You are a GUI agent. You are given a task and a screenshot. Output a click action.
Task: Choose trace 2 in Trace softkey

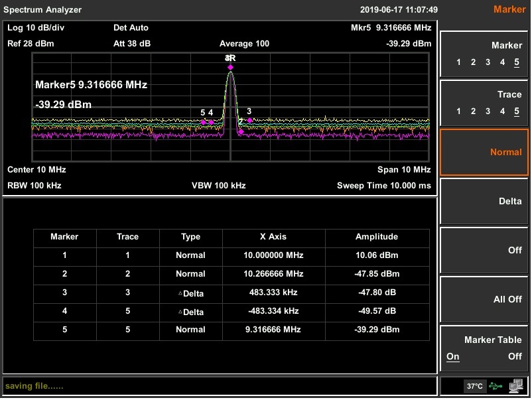pos(473,111)
